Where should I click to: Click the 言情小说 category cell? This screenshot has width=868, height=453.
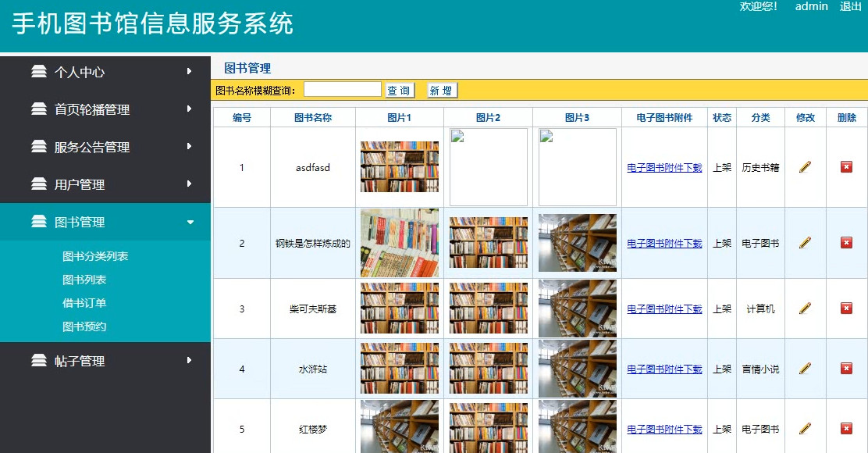[x=760, y=369]
